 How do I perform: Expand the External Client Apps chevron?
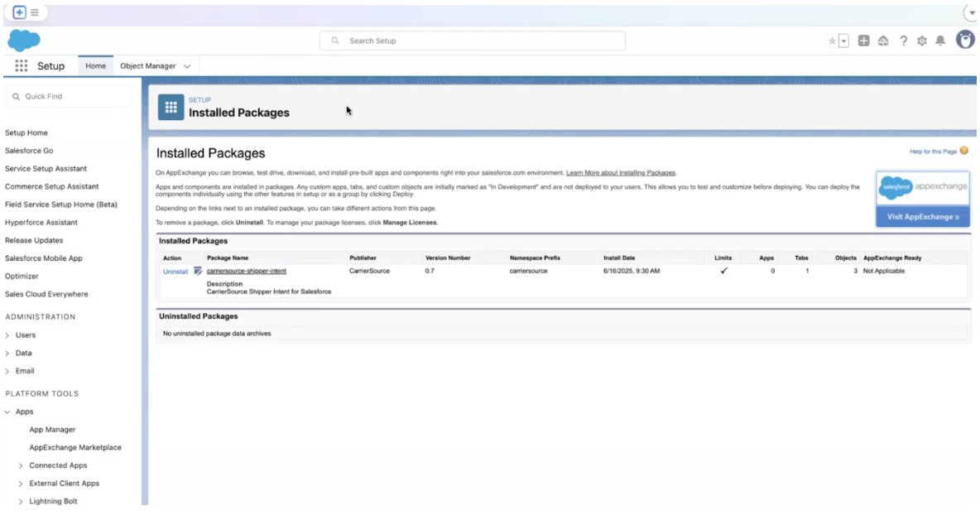21,484
